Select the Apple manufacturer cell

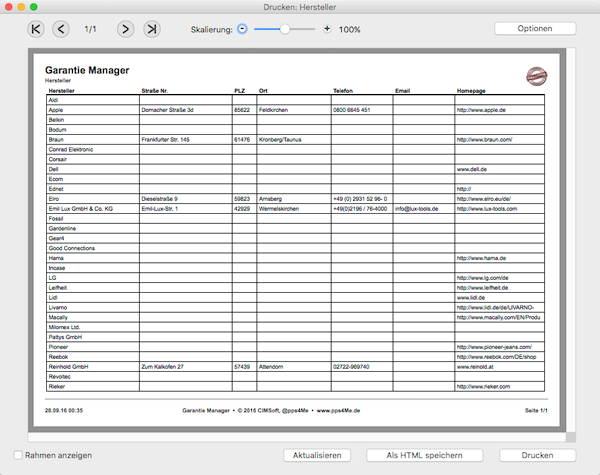[x=93, y=110]
